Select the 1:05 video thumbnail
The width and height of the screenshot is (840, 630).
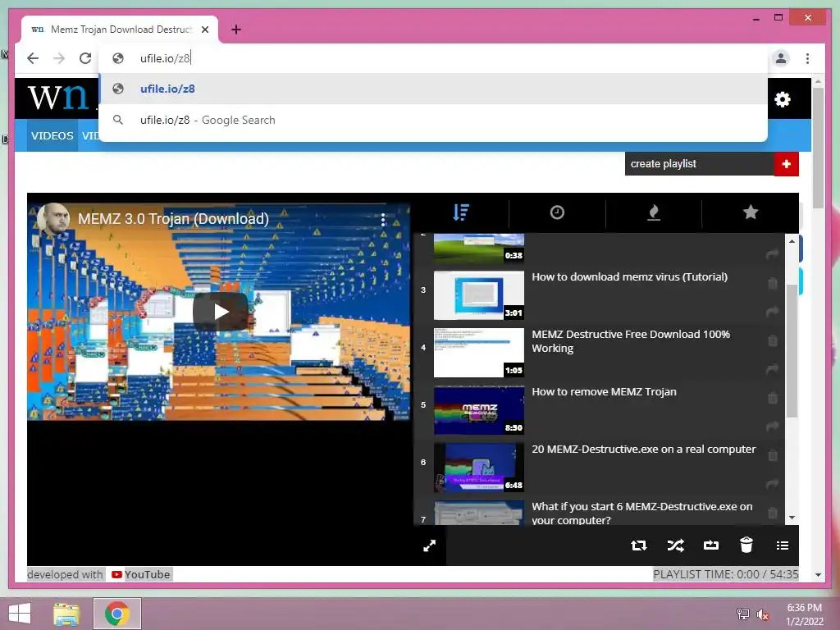click(478, 353)
